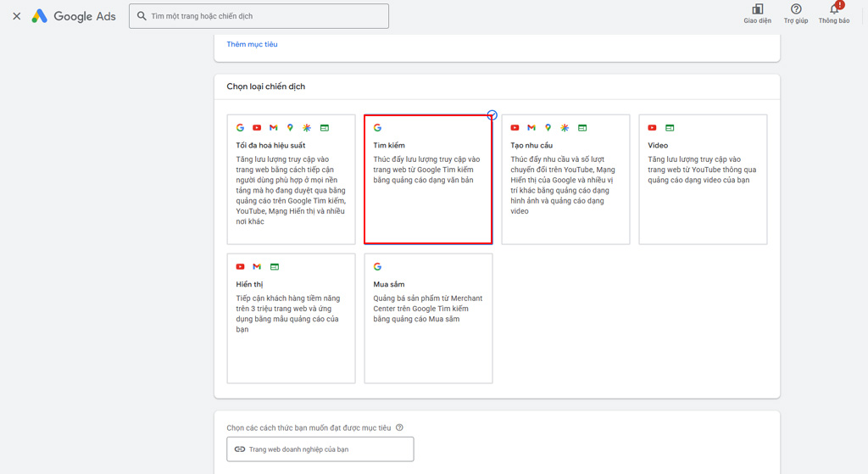Click YouTube icon in Video card
868x474 pixels.
pyautogui.click(x=652, y=128)
